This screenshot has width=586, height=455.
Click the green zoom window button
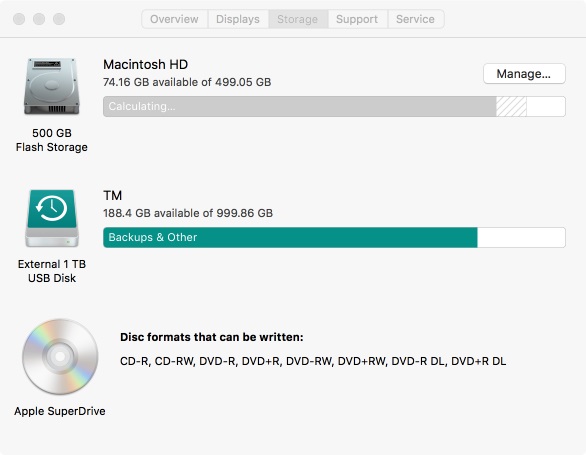59,19
